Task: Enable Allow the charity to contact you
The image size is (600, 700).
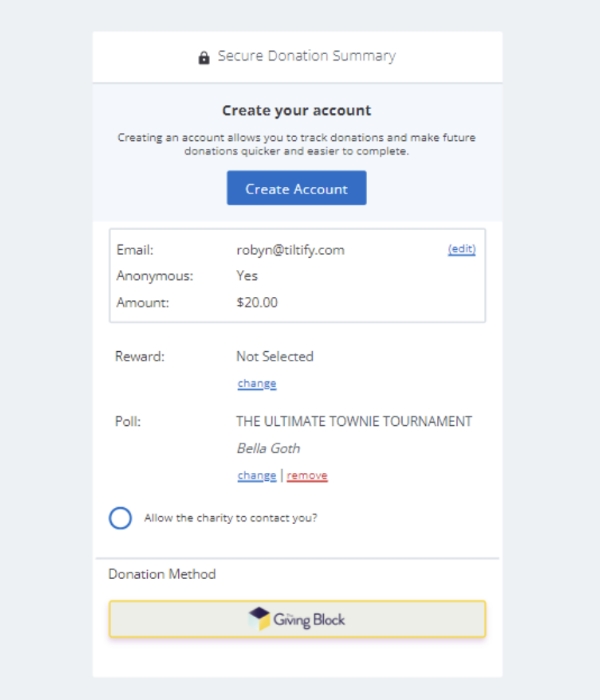Action: coord(120,518)
